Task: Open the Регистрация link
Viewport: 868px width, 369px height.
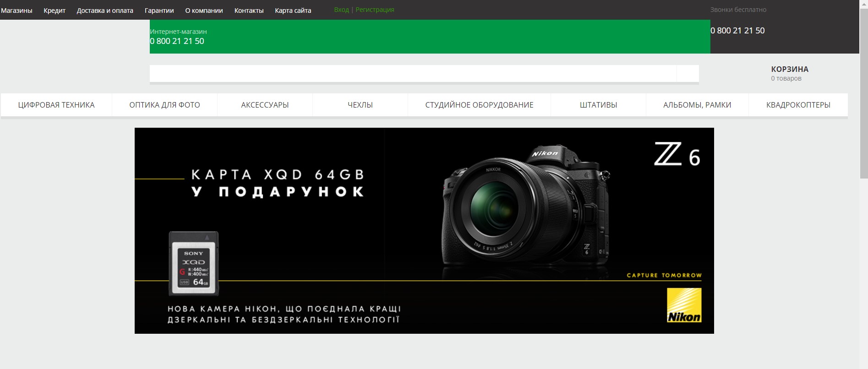Action: coord(375,10)
